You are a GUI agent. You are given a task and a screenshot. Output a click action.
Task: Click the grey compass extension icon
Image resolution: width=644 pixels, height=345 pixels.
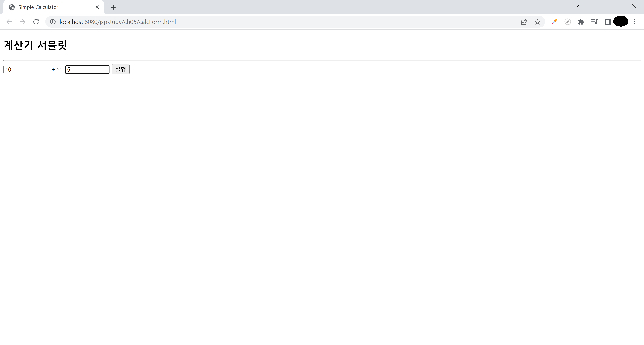tap(568, 22)
